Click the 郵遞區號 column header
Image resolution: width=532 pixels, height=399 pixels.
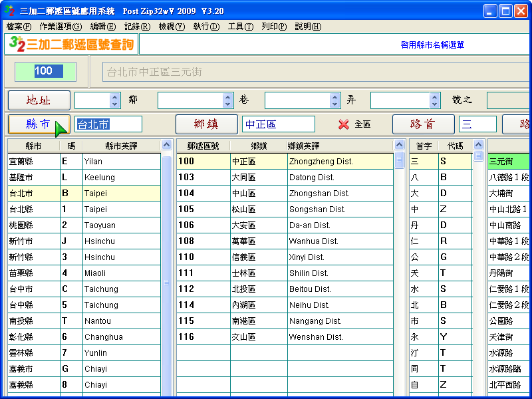pos(203,146)
